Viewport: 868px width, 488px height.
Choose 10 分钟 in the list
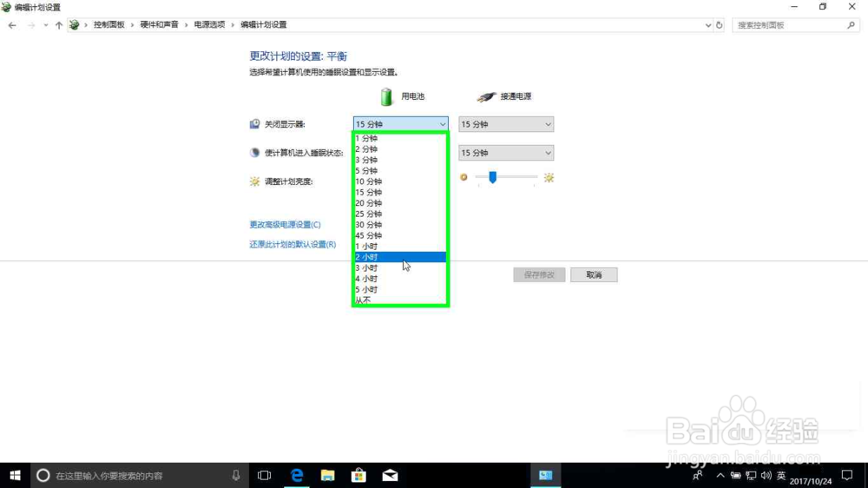(400, 181)
